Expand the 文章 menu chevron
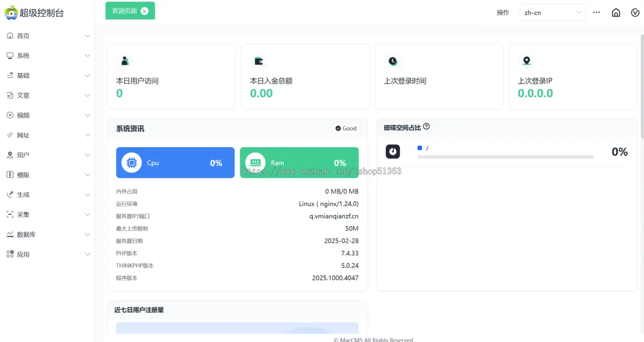 [x=87, y=96]
